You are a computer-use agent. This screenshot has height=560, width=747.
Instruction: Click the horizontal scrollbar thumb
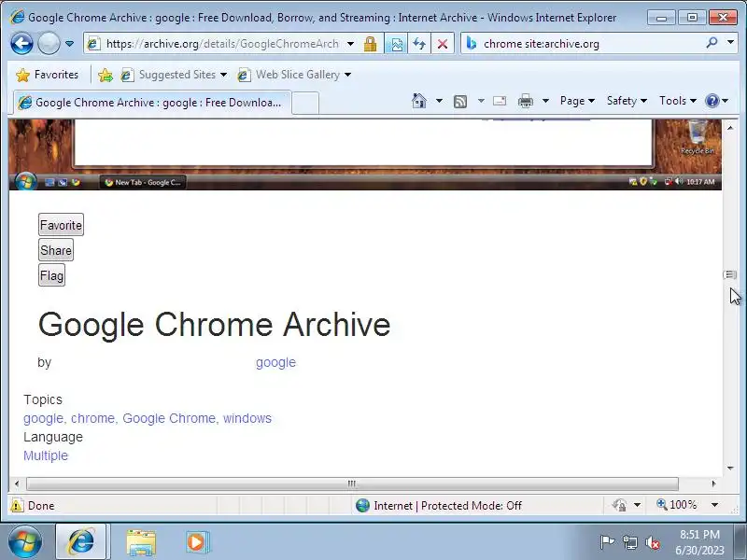coord(352,483)
